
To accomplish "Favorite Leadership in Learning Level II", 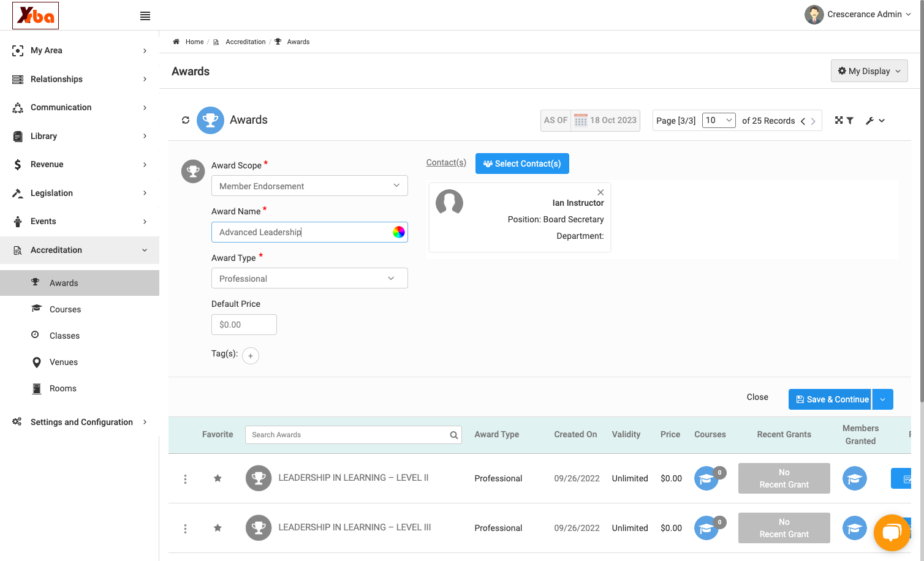I will (218, 478).
